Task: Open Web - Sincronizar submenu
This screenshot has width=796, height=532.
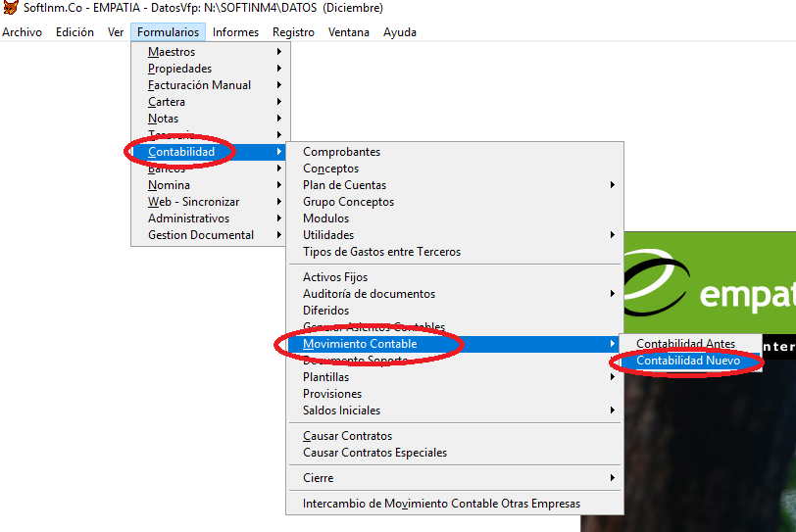Action: tap(211, 202)
